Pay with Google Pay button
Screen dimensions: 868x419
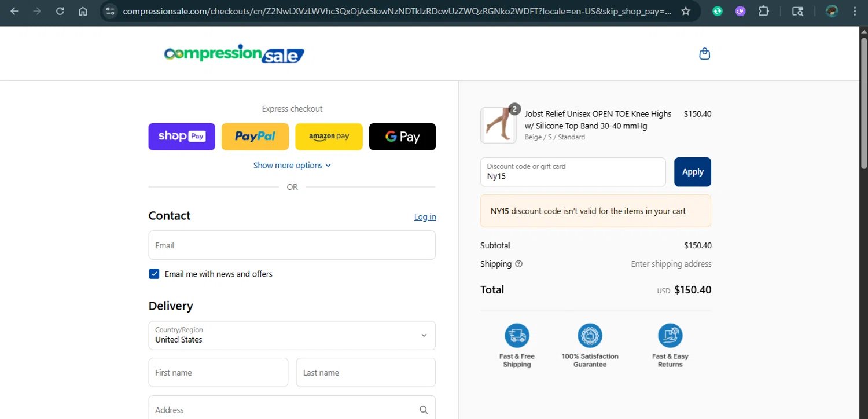pos(402,137)
